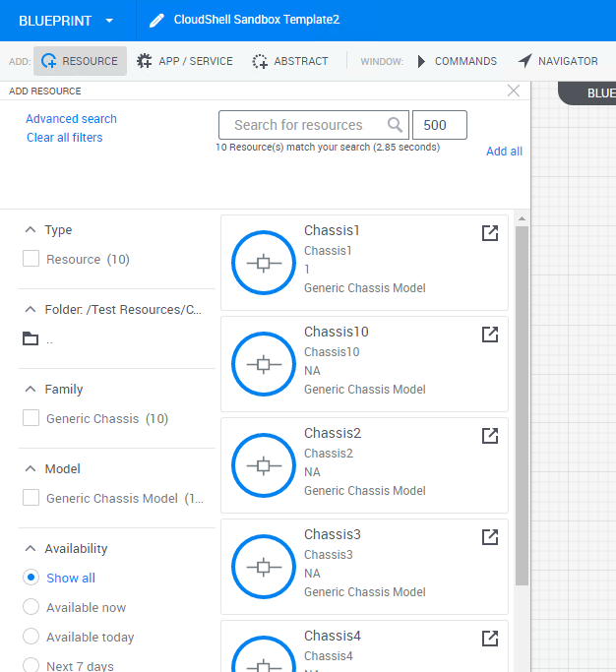The height and width of the screenshot is (672, 616).
Task: Click the Advanced search link
Action: pyautogui.click(x=71, y=119)
